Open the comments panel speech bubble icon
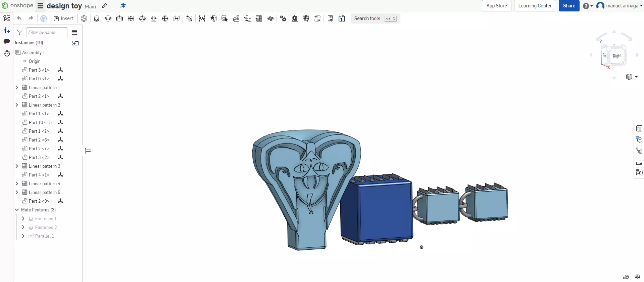 (7, 41)
